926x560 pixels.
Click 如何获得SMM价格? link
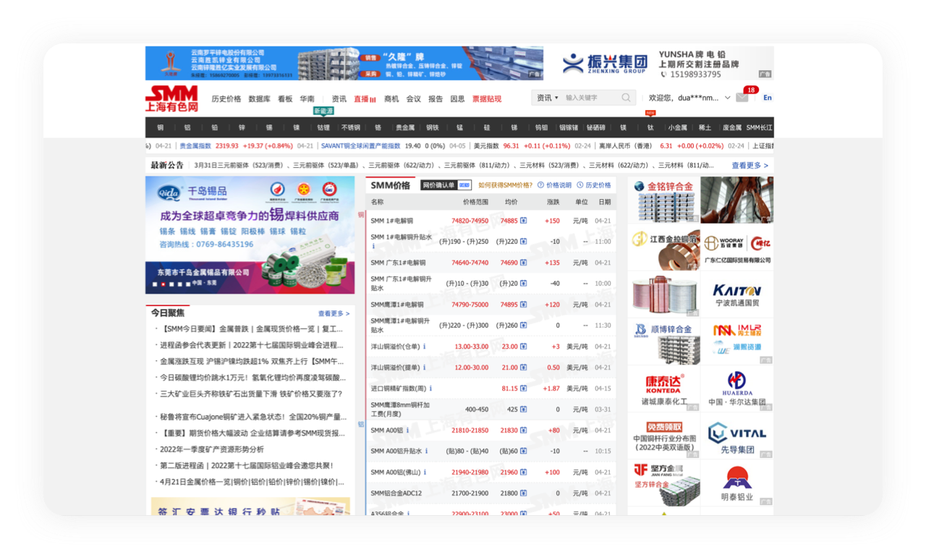click(x=504, y=185)
